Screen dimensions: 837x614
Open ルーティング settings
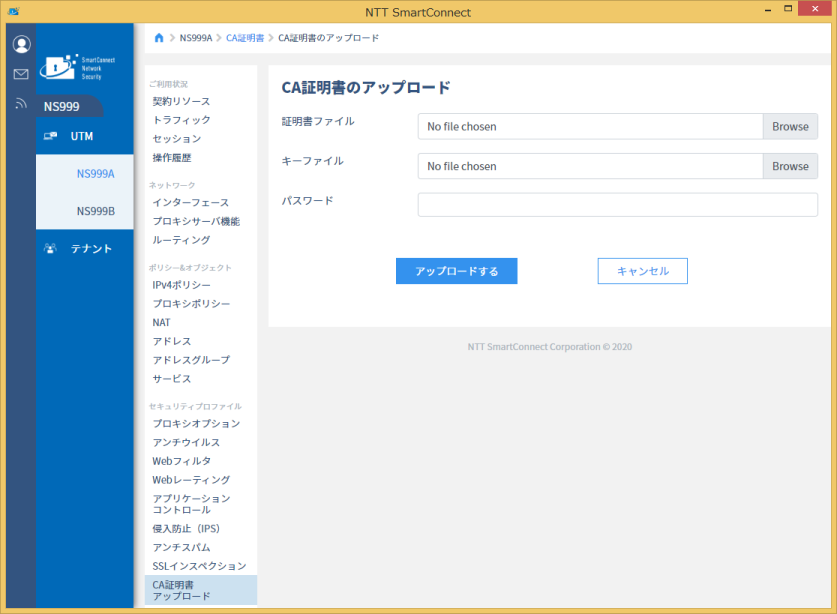(x=181, y=240)
